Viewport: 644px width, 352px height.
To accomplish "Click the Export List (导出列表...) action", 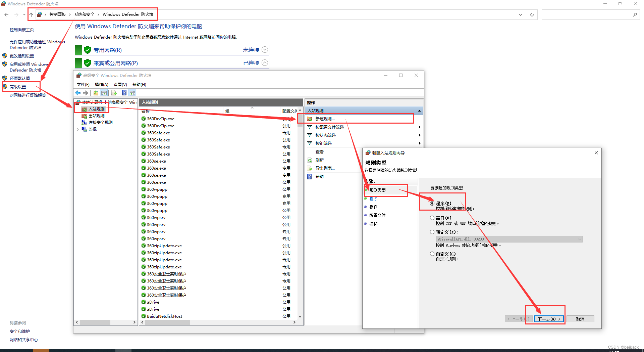I will click(x=325, y=168).
